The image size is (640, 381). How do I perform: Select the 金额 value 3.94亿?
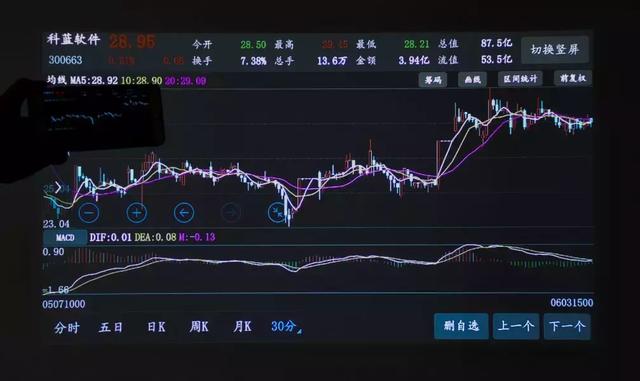tap(413, 60)
